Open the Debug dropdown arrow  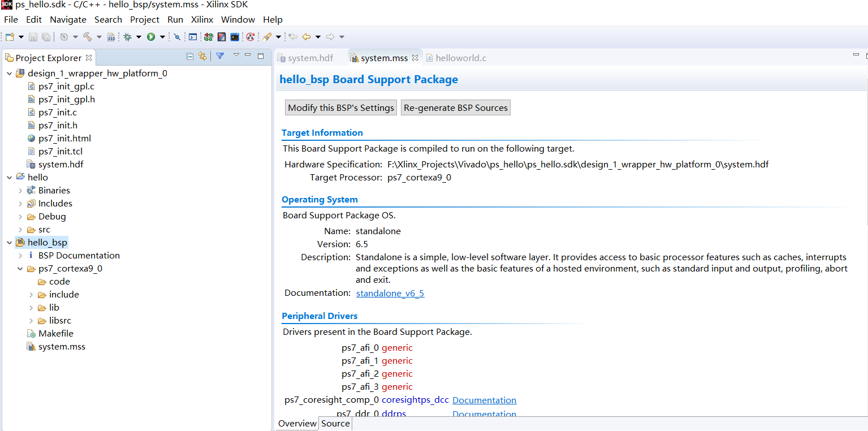tap(139, 37)
